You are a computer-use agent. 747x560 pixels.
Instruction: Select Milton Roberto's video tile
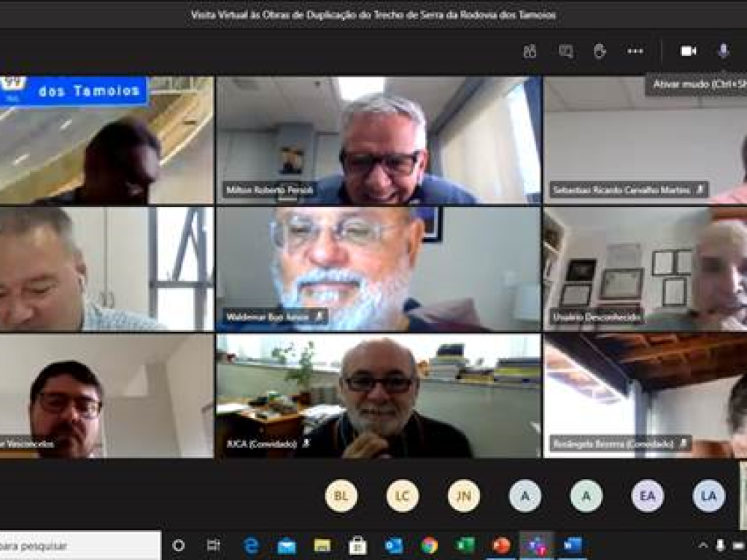coord(378,140)
